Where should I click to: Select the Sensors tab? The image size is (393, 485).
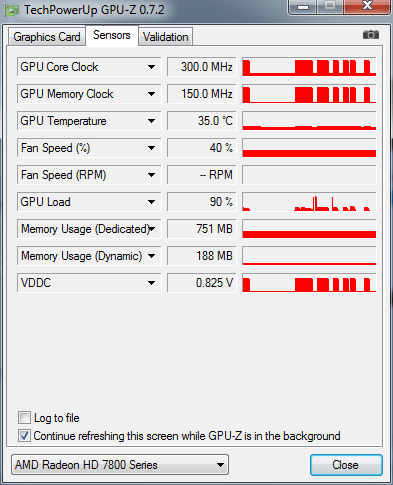[112, 35]
